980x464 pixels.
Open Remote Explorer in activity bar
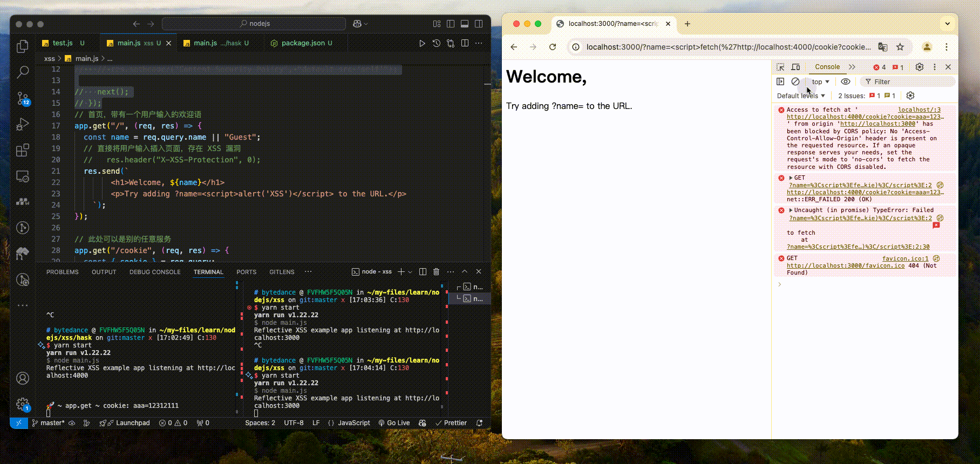[x=23, y=176]
